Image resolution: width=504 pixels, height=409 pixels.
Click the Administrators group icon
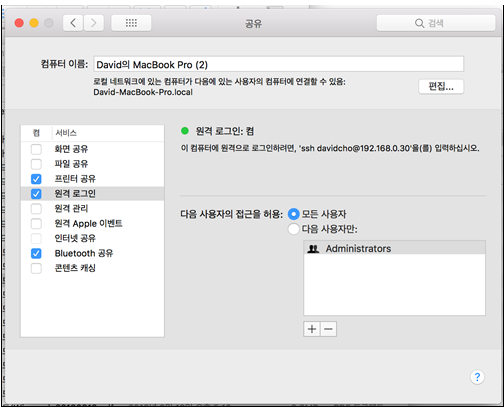[313, 249]
